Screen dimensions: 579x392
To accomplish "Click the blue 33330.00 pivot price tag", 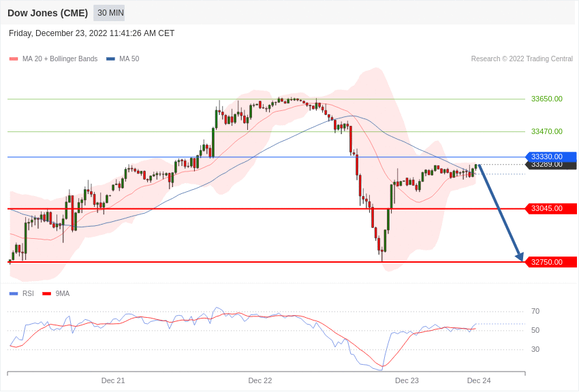I will coord(551,157).
